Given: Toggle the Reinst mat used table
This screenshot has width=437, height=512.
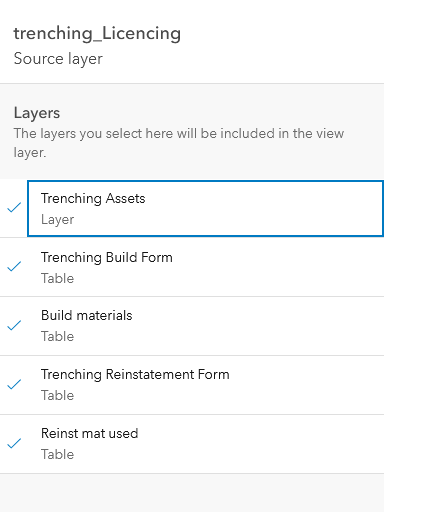Looking at the screenshot, I should coord(192,444).
